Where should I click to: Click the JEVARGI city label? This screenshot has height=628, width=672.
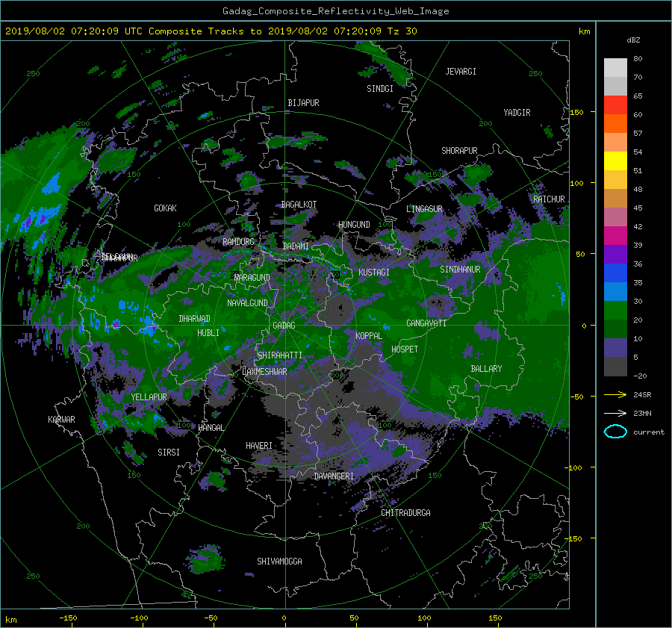point(461,72)
